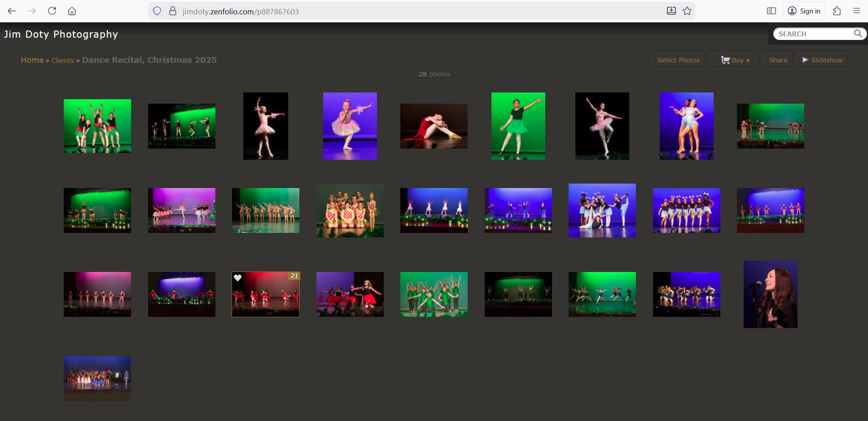Open the Share options
868x421 pixels.
point(778,60)
